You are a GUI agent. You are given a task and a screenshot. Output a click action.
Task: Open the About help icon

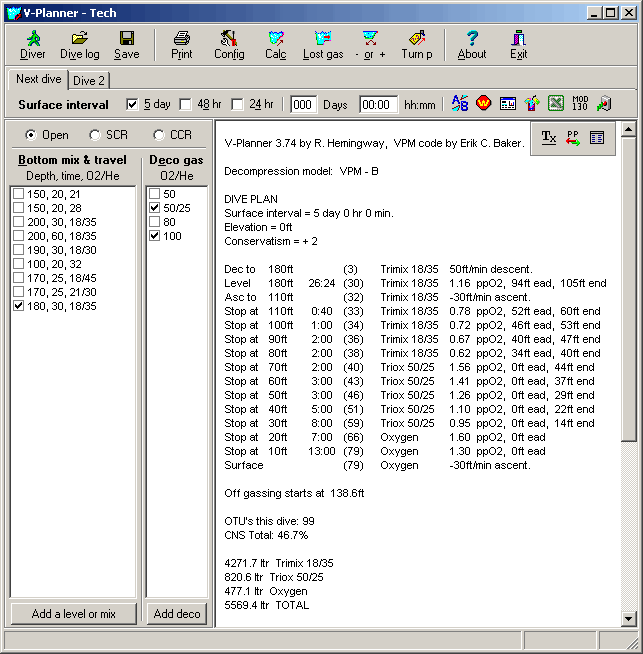(472, 44)
